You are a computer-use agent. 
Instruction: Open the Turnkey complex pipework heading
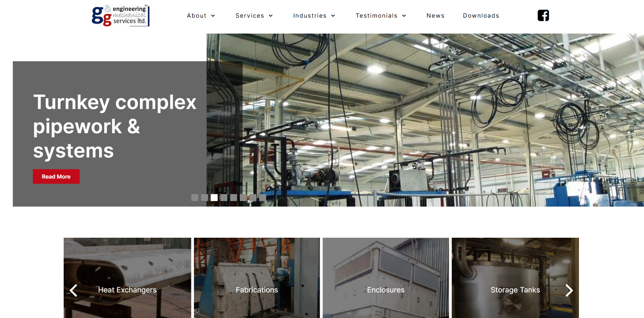pos(115,126)
